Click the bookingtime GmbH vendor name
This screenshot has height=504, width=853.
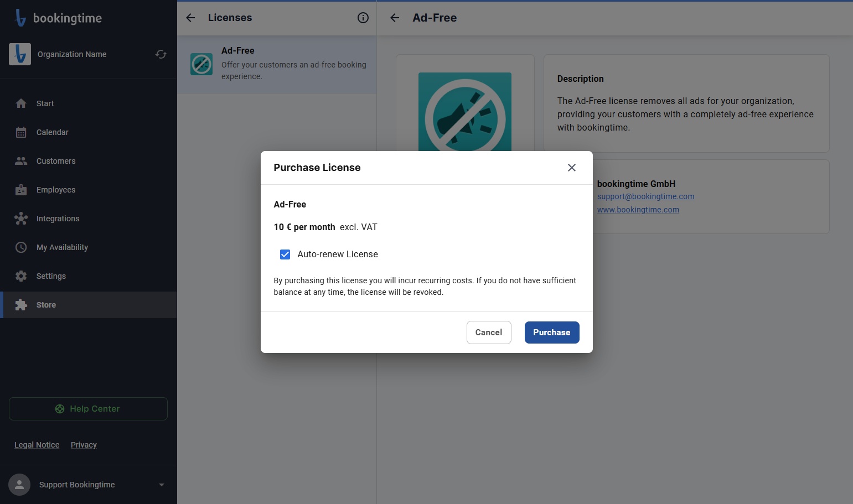pos(636,184)
